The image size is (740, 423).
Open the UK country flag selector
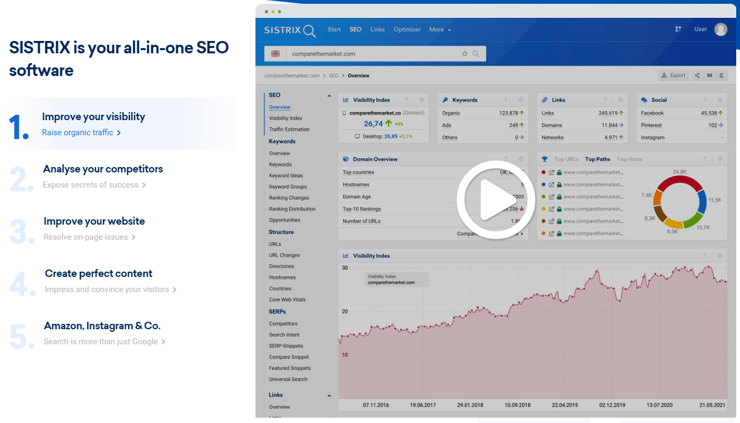[x=275, y=54]
